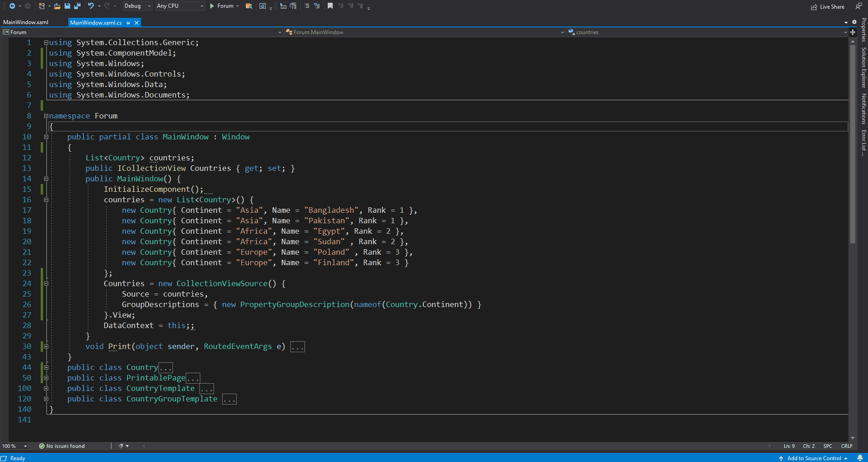Expand the collapsed CountryTemplate class
Screen dimensions: 868x462
click(46, 388)
